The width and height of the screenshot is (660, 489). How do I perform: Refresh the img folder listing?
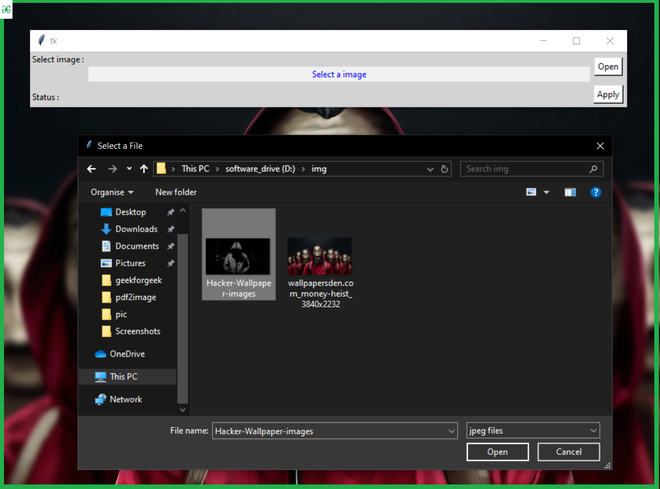pos(444,169)
